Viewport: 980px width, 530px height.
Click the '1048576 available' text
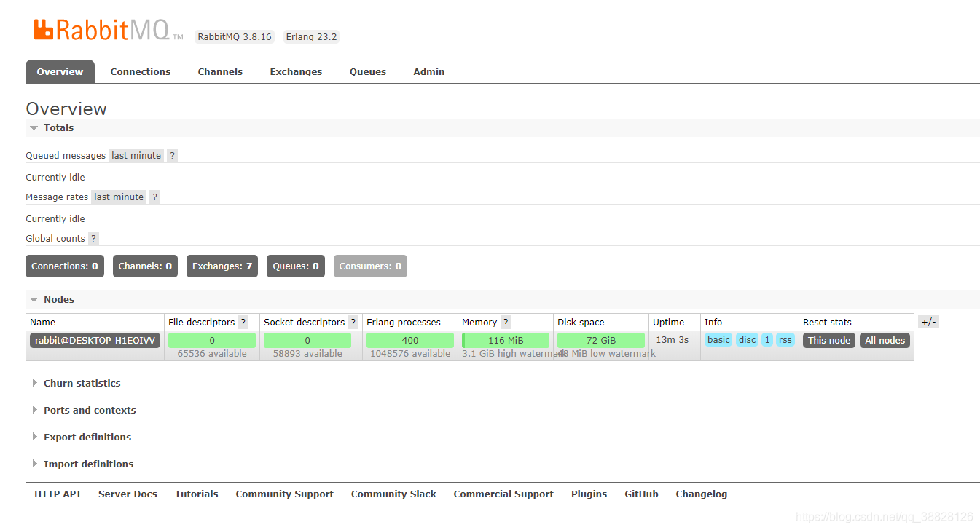coord(410,354)
